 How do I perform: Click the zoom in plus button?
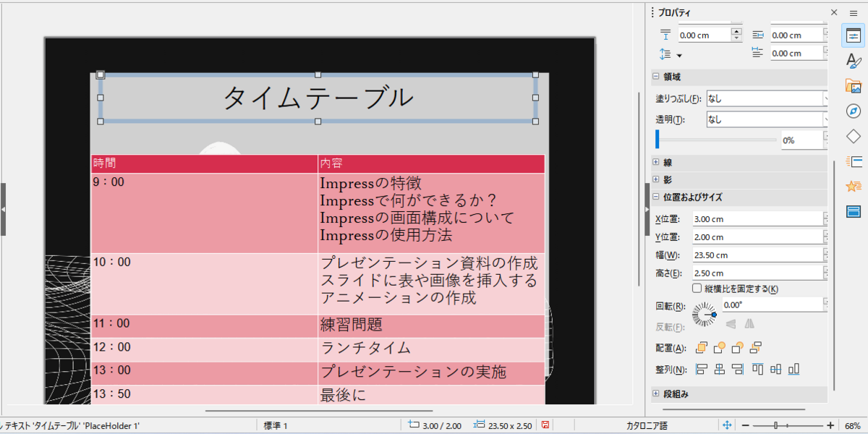point(830,426)
